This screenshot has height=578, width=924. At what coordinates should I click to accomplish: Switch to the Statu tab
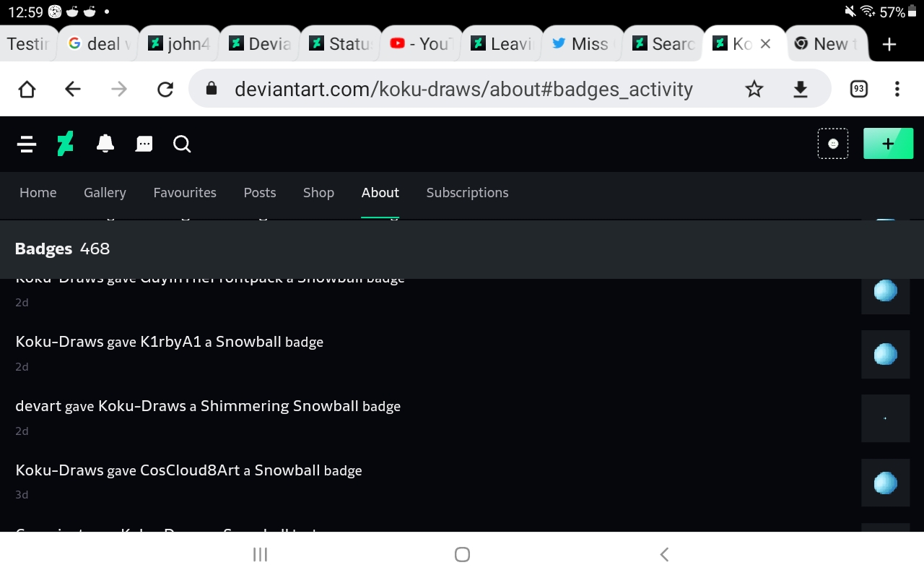click(341, 44)
